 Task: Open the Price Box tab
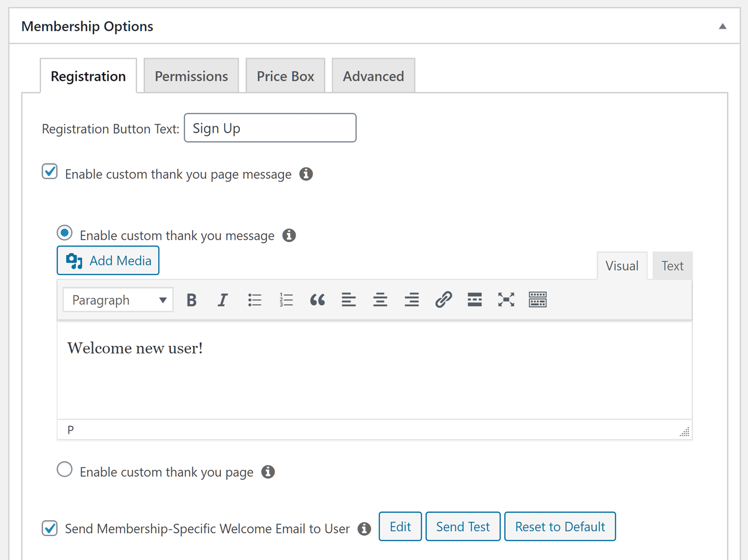tap(285, 76)
